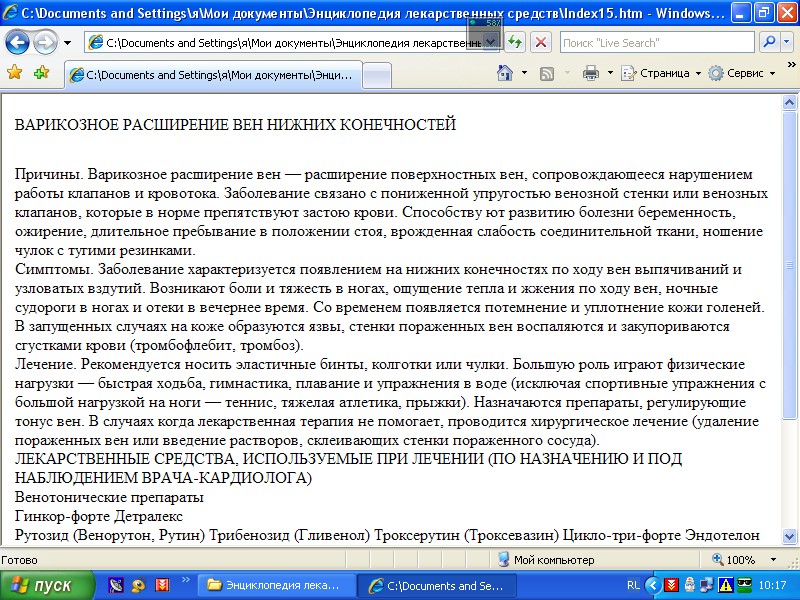Screen dimensions: 800x600
Task: Click the red download tray icon
Action: coord(670,585)
